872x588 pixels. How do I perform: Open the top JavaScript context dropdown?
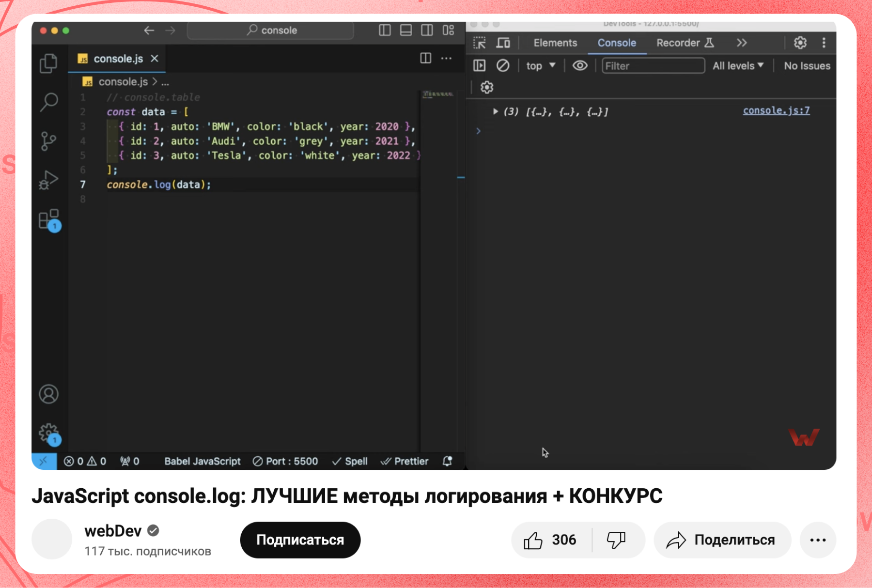541,65
